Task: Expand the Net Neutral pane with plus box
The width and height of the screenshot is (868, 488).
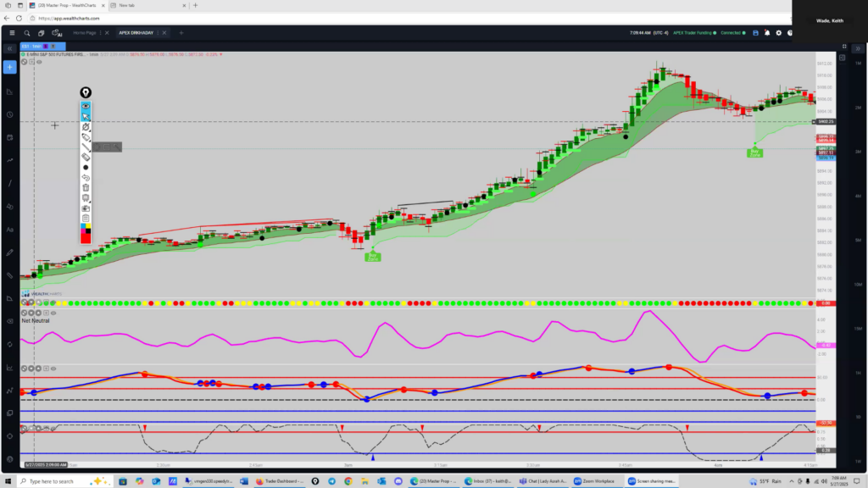Action: pyautogui.click(x=46, y=313)
